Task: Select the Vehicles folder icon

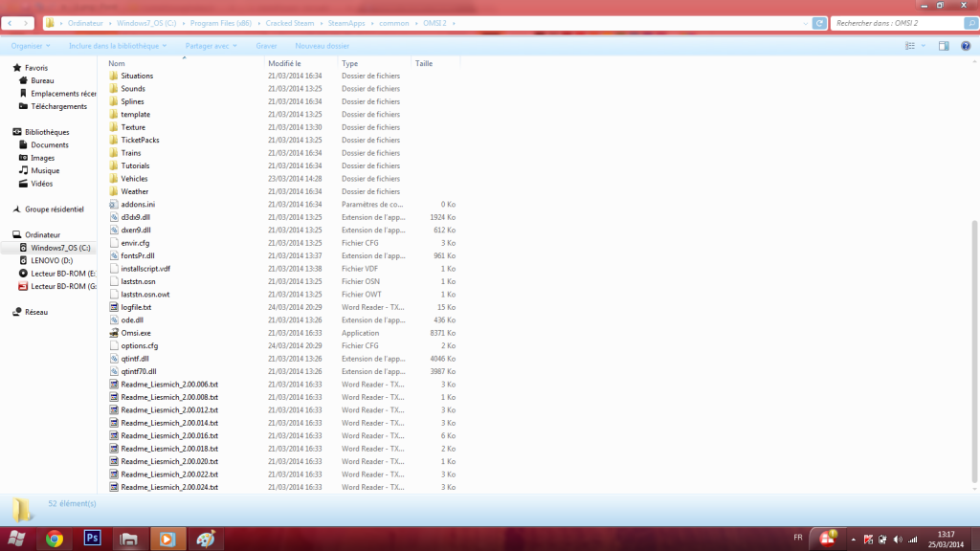Action: click(x=113, y=179)
